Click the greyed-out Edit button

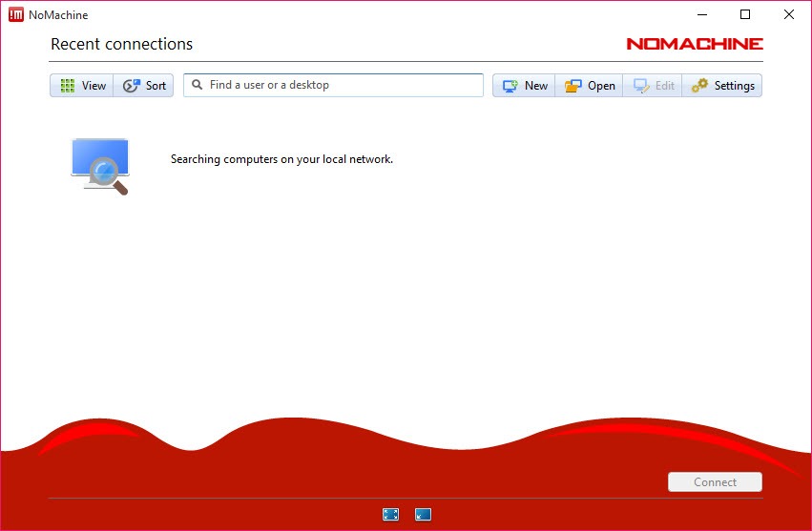coord(653,86)
